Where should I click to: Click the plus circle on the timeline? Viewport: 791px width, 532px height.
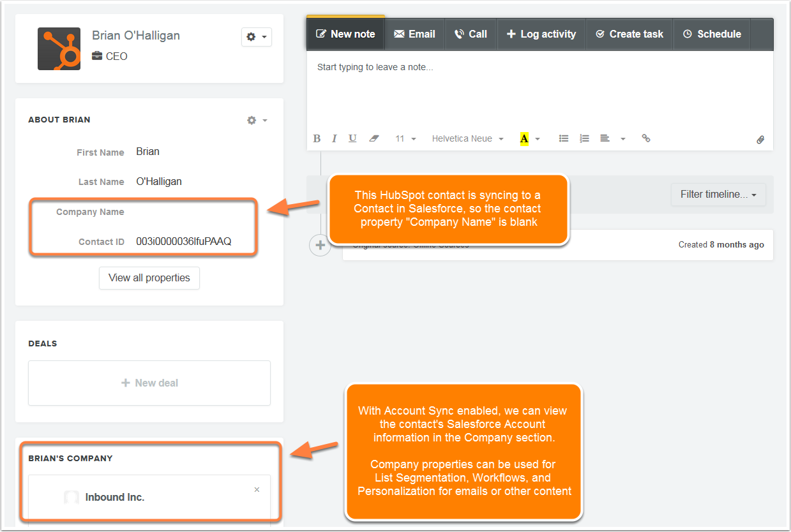pos(320,245)
